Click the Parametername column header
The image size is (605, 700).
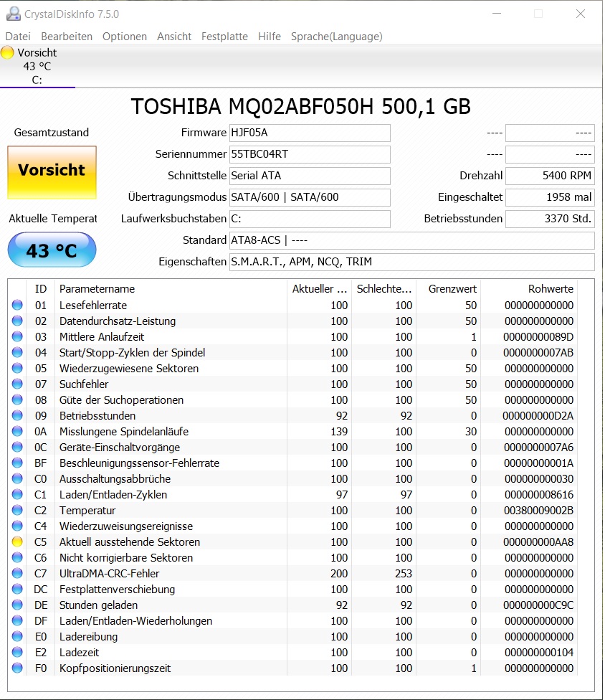(171, 289)
